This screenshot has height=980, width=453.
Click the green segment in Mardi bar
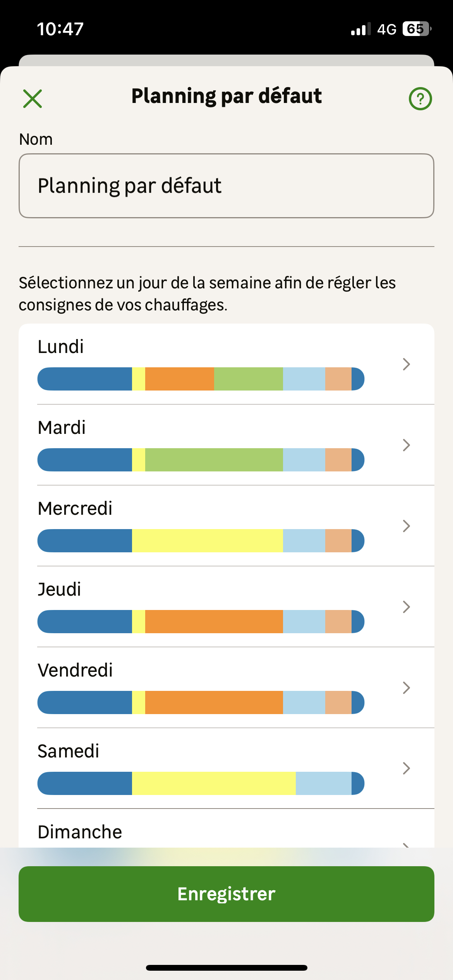214,460
